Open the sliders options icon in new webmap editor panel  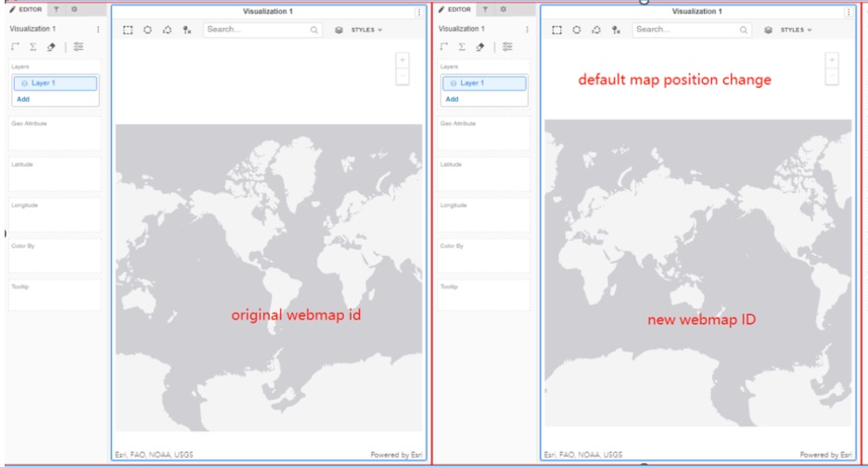point(507,47)
